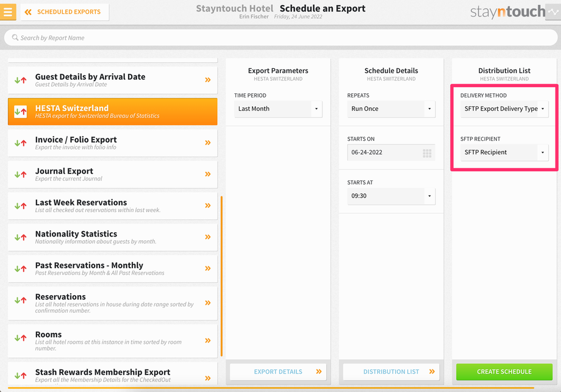Viewport: 561px width, 392px height.
Task: Click the Stayntouch Hotel title text
Action: [x=234, y=8]
